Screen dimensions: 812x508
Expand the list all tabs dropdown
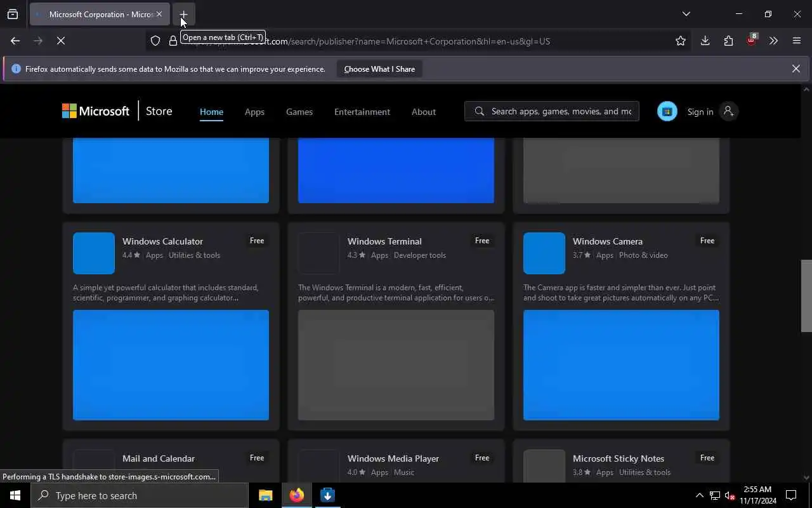pos(686,14)
